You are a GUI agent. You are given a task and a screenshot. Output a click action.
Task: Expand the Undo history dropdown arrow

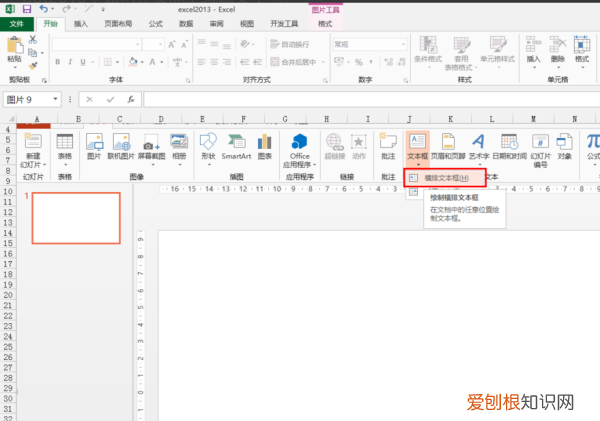coord(52,9)
